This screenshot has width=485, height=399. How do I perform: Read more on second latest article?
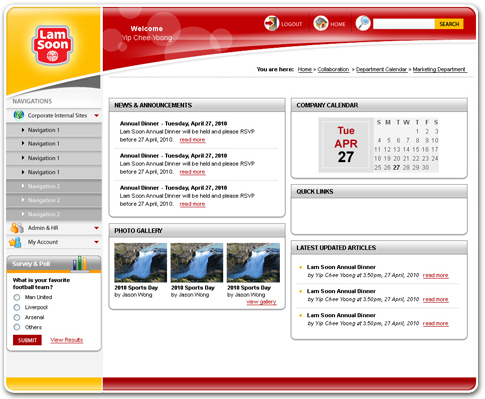pos(436,299)
